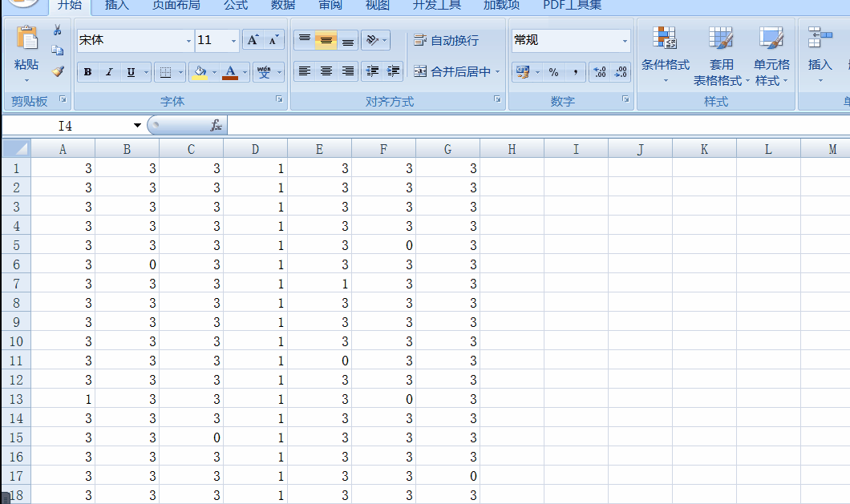Select row 13 header
This screenshot has width=850, height=504.
pos(16,399)
